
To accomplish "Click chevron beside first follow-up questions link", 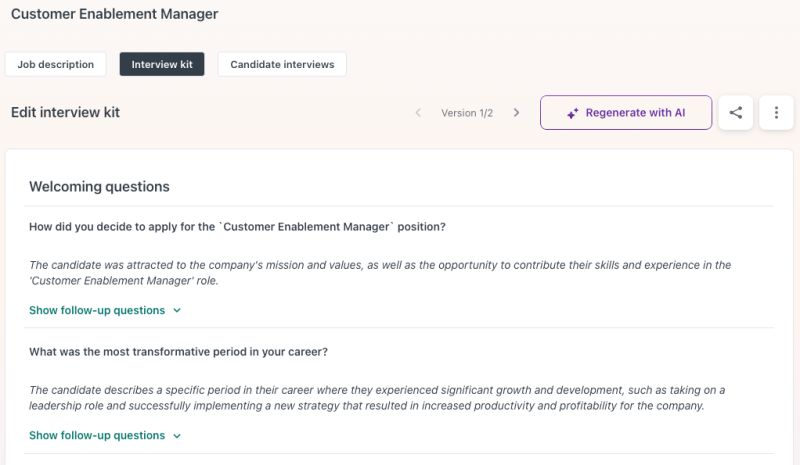I will (177, 311).
